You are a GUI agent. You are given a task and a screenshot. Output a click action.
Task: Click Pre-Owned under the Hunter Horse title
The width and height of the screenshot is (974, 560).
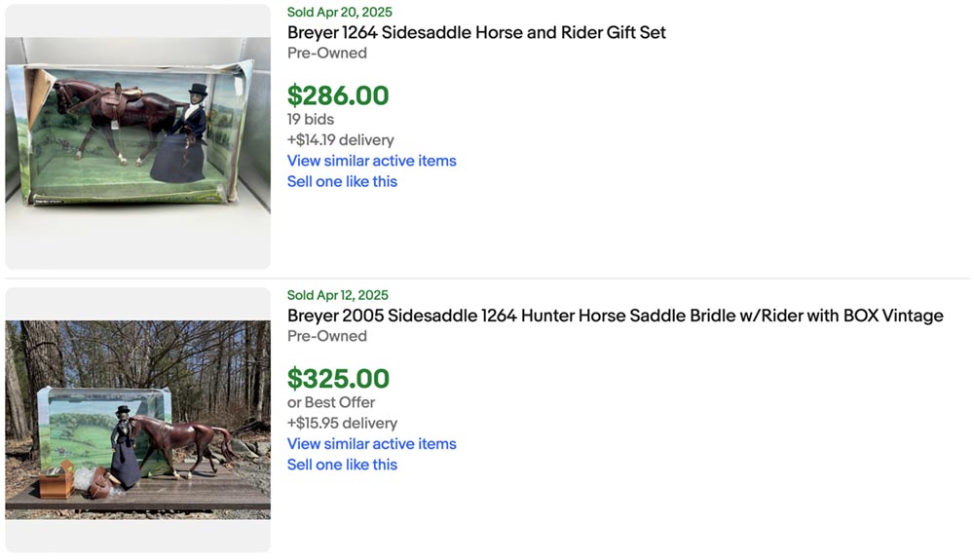327,336
